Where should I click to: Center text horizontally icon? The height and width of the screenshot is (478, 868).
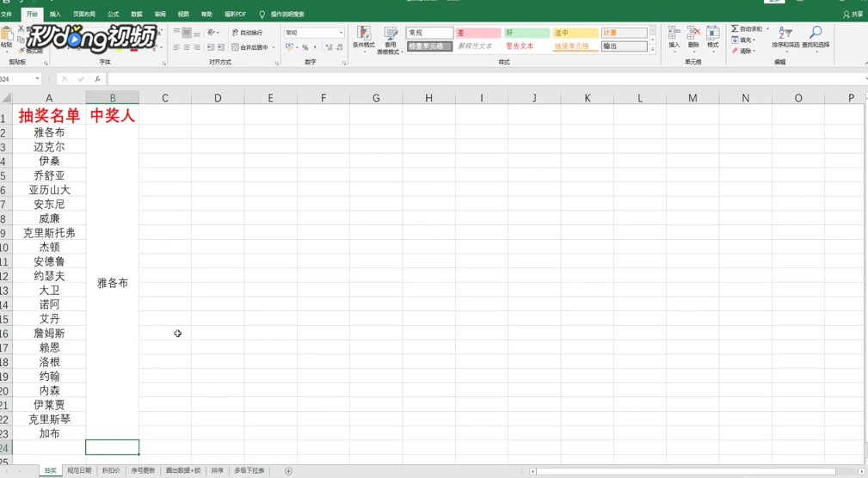point(187,47)
